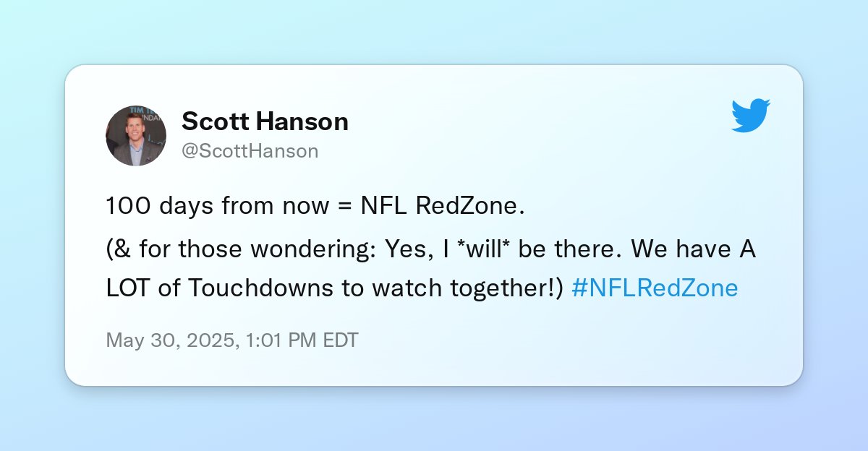Click the display name Scott Hanson
Image resolution: width=868 pixels, height=451 pixels.
265,121
